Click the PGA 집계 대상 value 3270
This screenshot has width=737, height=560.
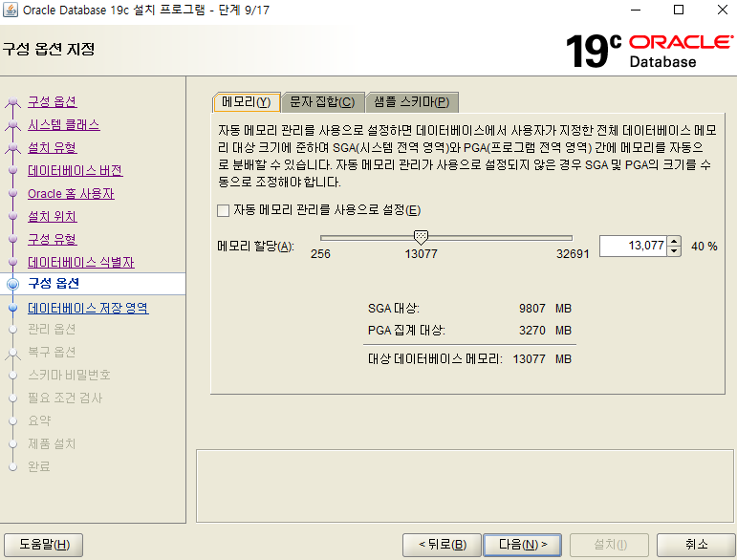(x=532, y=331)
